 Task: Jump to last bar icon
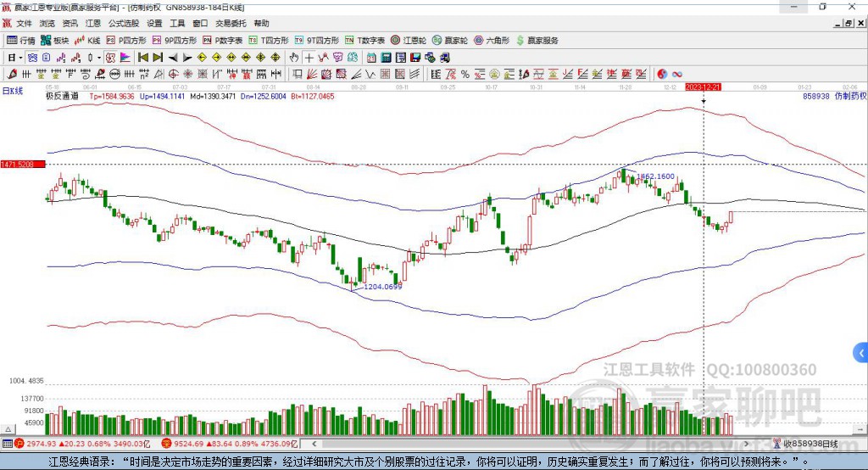pyautogui.click(x=158, y=58)
